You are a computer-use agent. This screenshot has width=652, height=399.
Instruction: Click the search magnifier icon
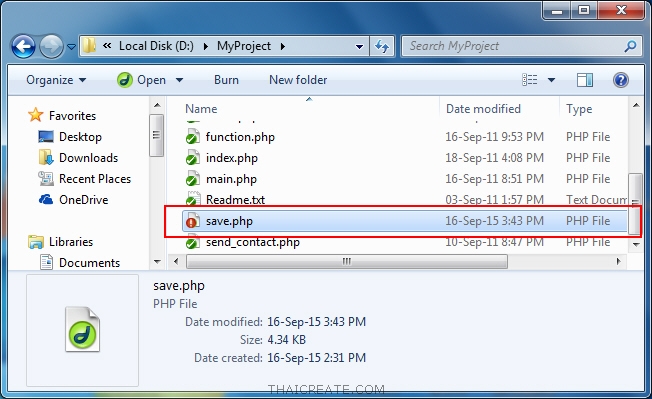coord(630,46)
